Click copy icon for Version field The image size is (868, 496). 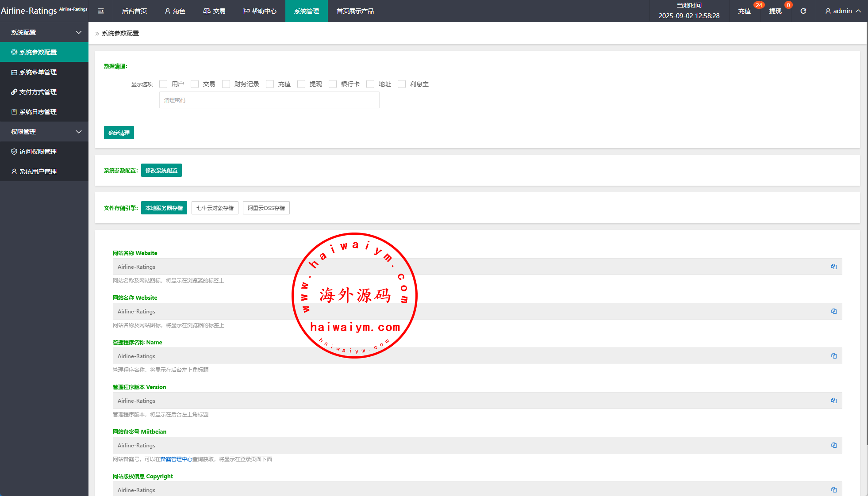pos(833,401)
